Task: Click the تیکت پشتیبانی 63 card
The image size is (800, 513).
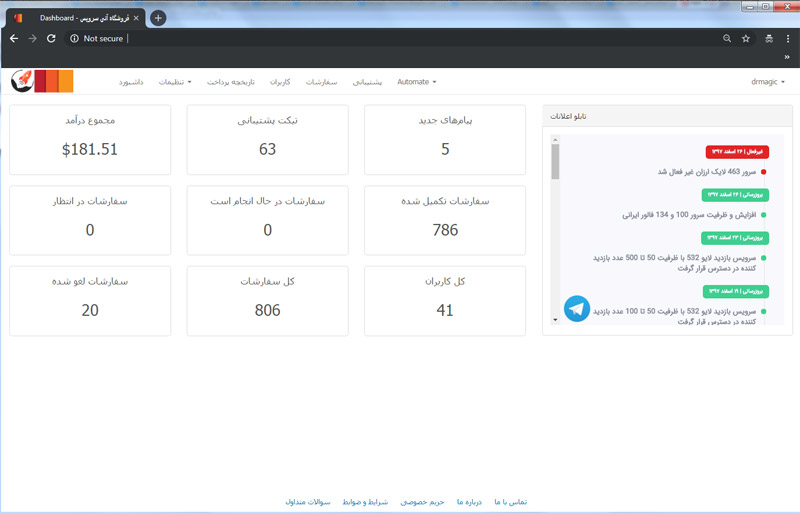Action: point(267,140)
